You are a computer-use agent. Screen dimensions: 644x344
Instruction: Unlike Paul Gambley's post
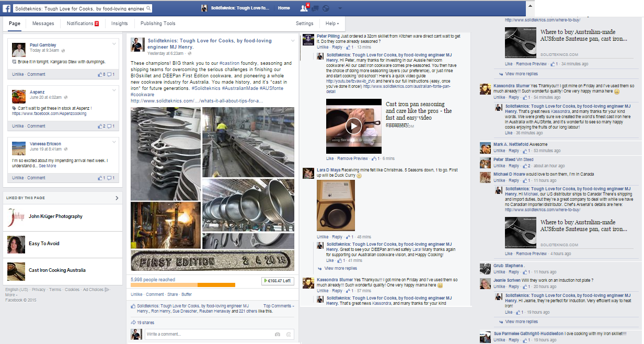[18, 74]
